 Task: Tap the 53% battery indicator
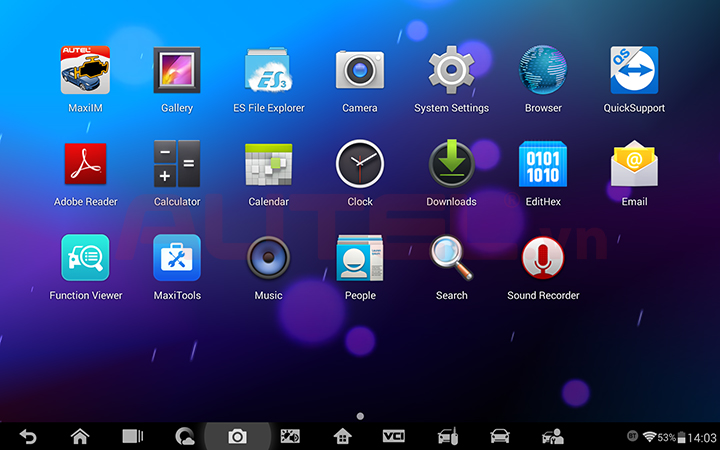pyautogui.click(x=672, y=437)
